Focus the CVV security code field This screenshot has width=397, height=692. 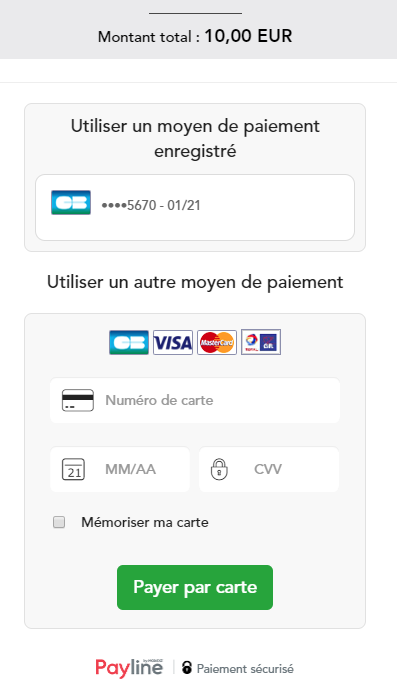tap(269, 469)
